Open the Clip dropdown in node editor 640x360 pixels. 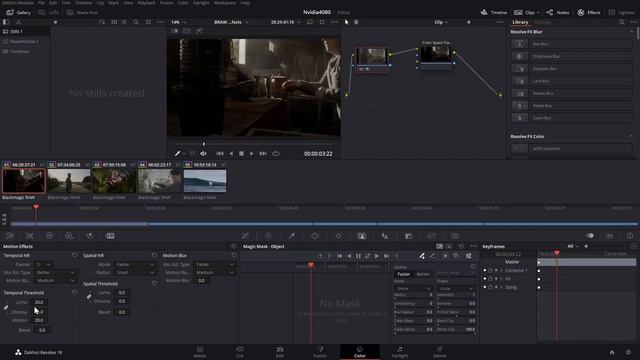441,22
